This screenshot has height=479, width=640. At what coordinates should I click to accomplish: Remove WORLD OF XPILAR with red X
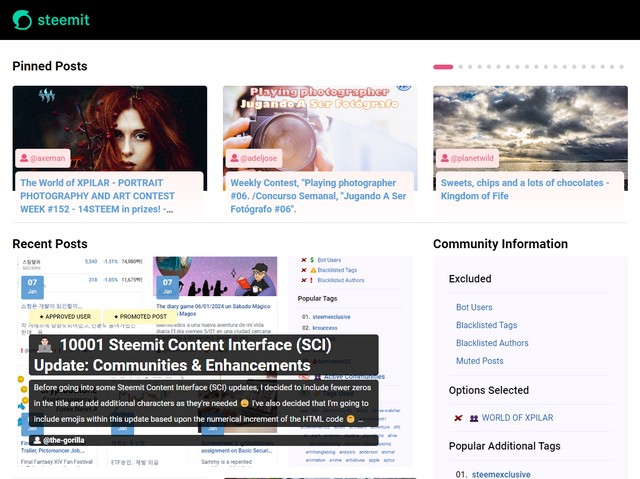458,418
